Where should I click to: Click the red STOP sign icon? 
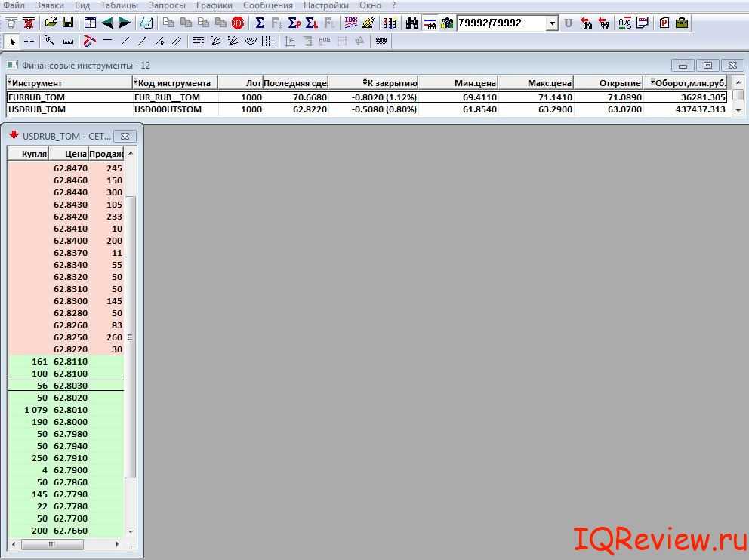coord(238,23)
